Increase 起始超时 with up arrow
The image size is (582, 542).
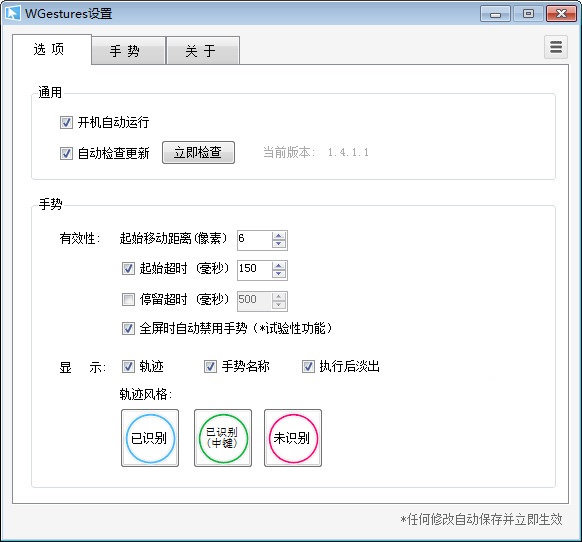click(x=279, y=266)
